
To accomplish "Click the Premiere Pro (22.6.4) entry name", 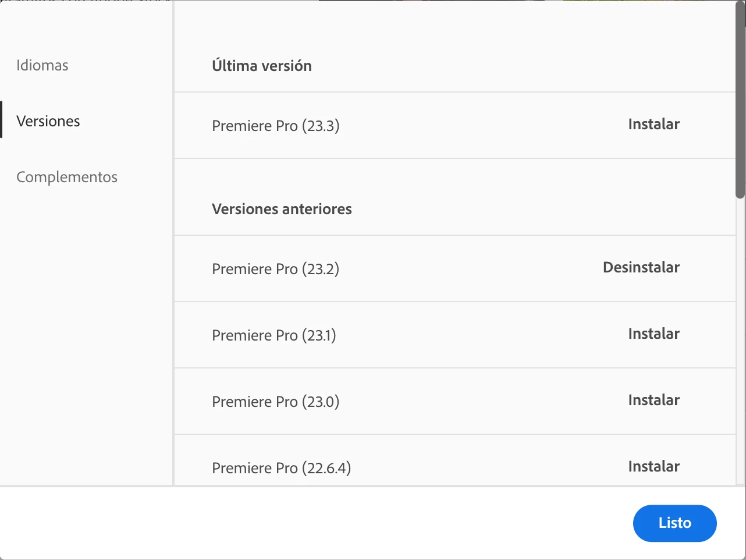I will pos(281,468).
